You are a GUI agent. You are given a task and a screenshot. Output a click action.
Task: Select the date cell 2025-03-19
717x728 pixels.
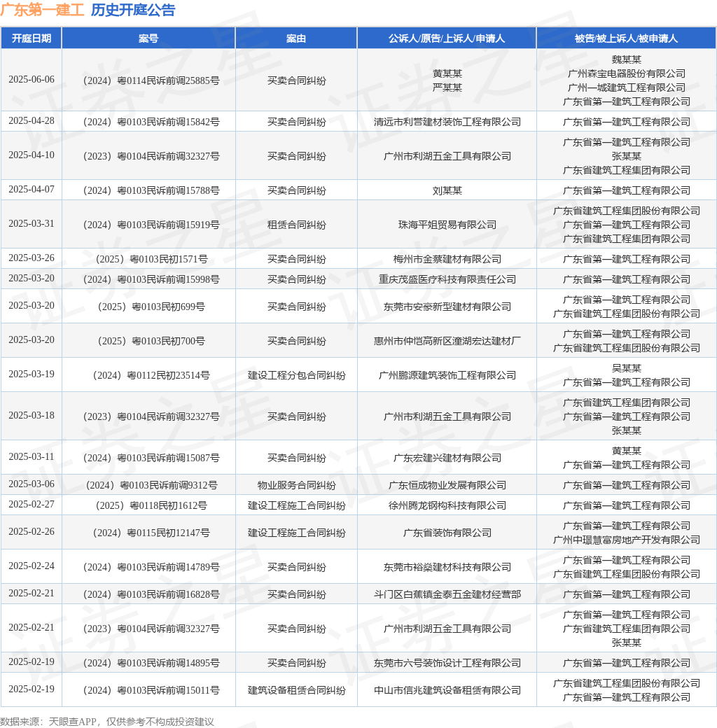click(x=31, y=374)
